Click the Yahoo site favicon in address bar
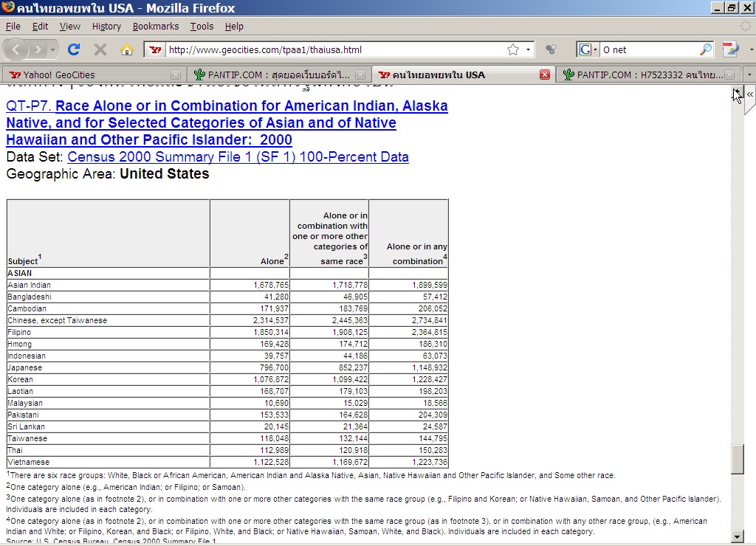Viewport: 756px width, 546px height. coord(155,49)
